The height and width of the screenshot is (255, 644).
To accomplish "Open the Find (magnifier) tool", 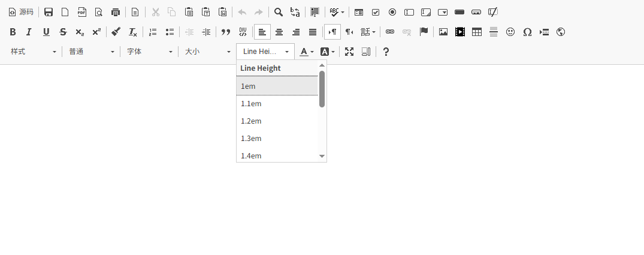I will click(279, 12).
